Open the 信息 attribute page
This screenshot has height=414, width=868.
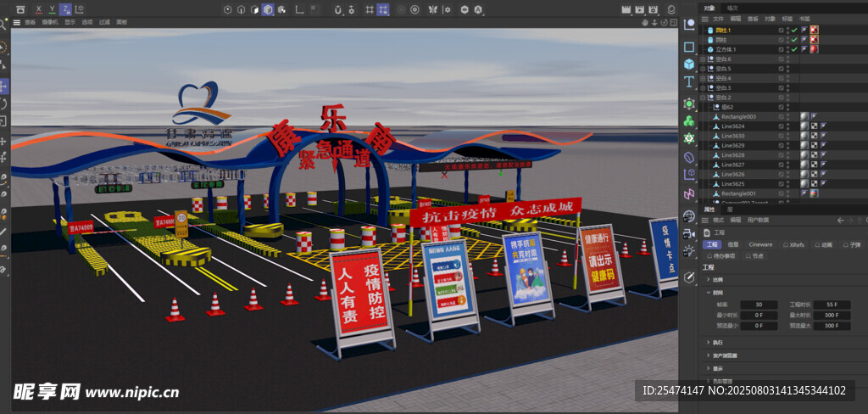(733, 244)
